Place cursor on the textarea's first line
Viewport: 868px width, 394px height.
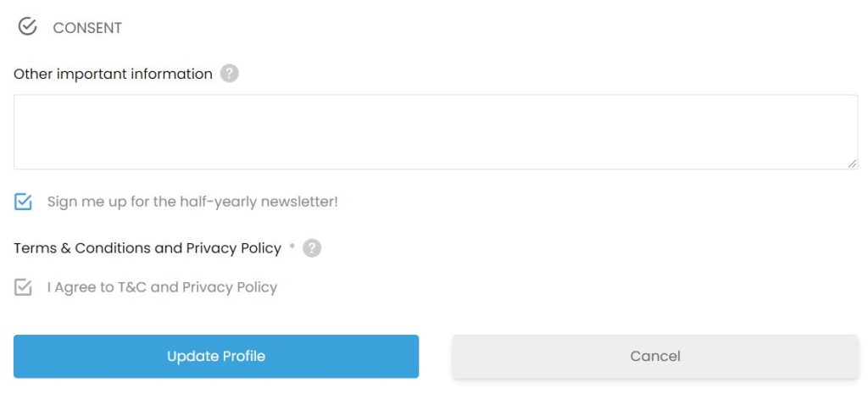coord(436,106)
